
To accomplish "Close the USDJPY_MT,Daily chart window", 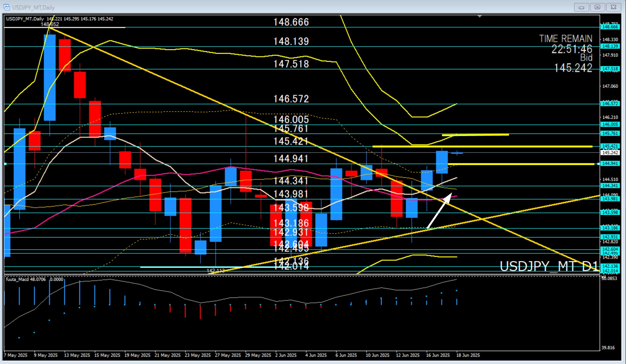I will tap(613, 7).
